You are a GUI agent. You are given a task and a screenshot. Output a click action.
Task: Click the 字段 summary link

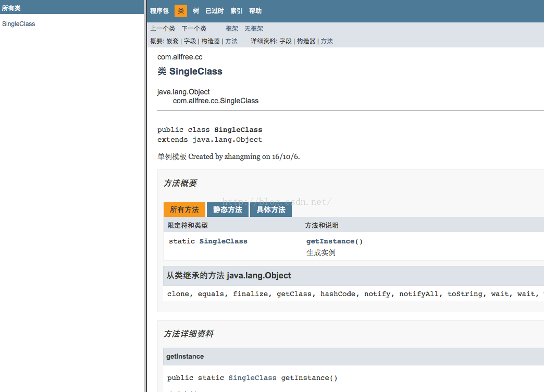tap(190, 41)
